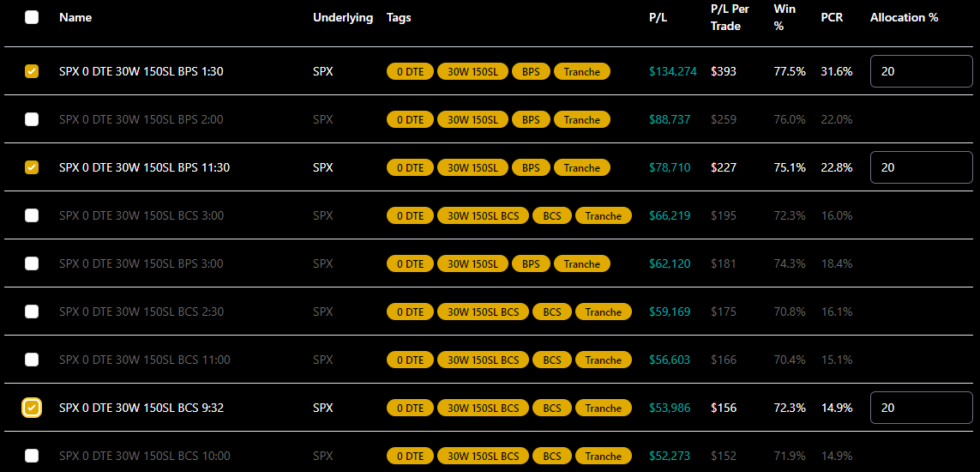Image resolution: width=980 pixels, height=472 pixels.
Task: Select strategy name SPX 0 DTE 30W 150SL BCS 10:00
Action: pos(144,456)
